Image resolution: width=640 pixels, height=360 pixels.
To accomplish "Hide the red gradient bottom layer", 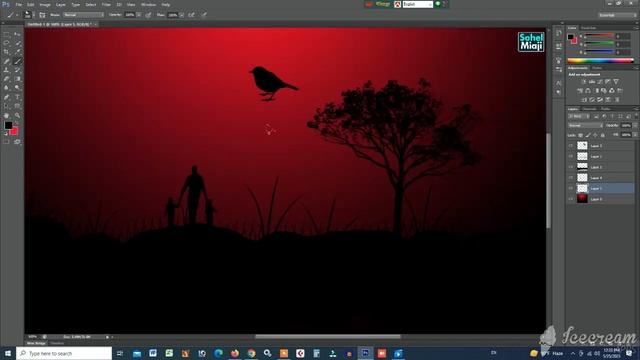I will pos(571,199).
